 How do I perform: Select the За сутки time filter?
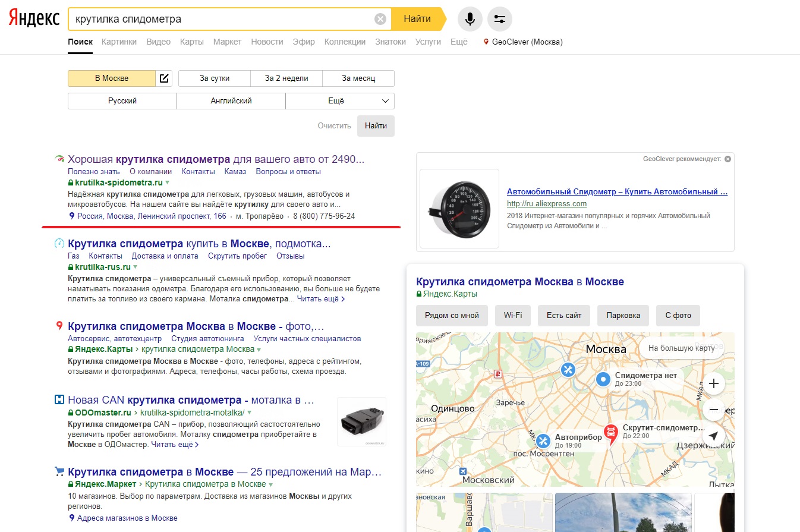click(214, 78)
